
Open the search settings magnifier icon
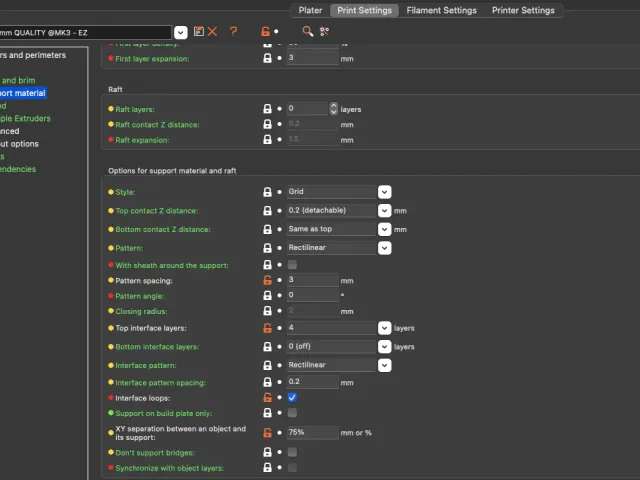tap(308, 31)
